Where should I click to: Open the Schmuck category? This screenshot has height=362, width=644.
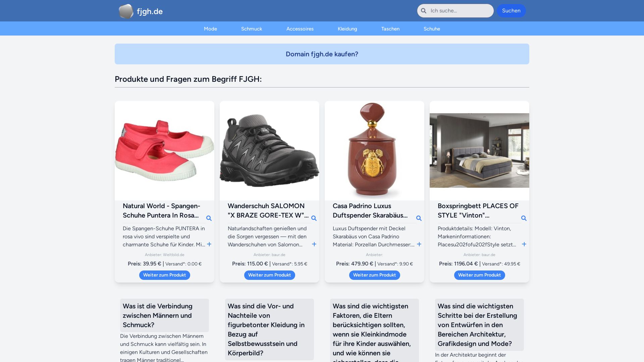252,29
